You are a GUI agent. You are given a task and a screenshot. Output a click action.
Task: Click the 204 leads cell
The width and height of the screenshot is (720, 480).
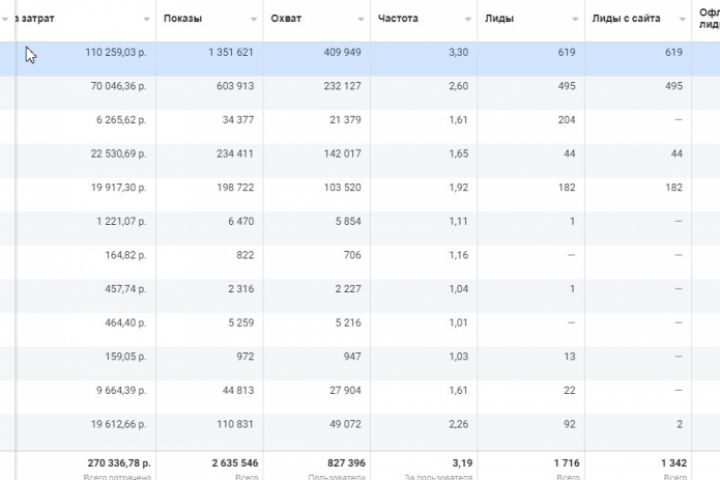pos(565,120)
